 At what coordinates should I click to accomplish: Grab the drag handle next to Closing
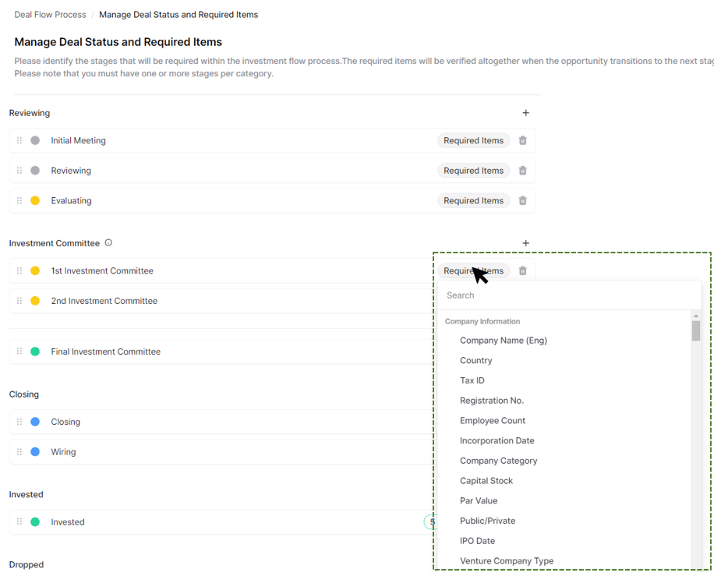click(19, 422)
